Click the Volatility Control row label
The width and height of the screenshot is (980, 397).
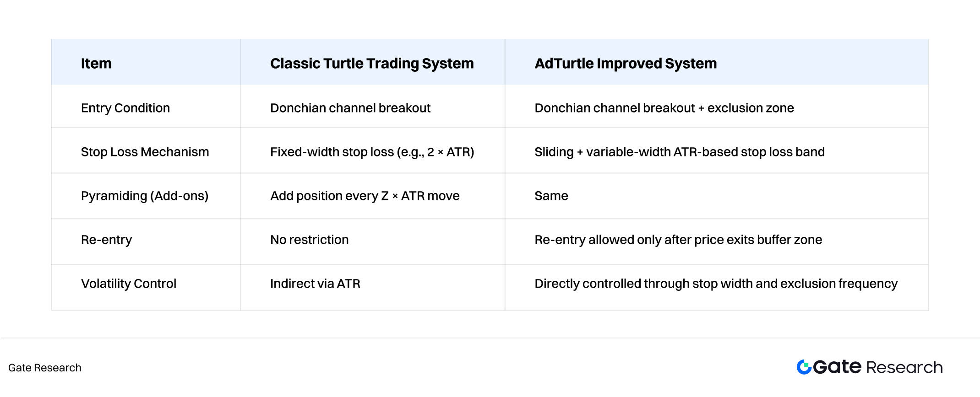pos(129,284)
